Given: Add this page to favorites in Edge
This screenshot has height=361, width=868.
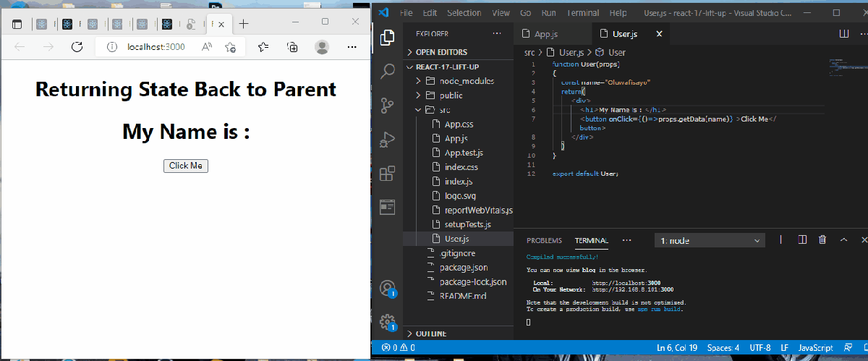Looking at the screenshot, I should (230, 47).
